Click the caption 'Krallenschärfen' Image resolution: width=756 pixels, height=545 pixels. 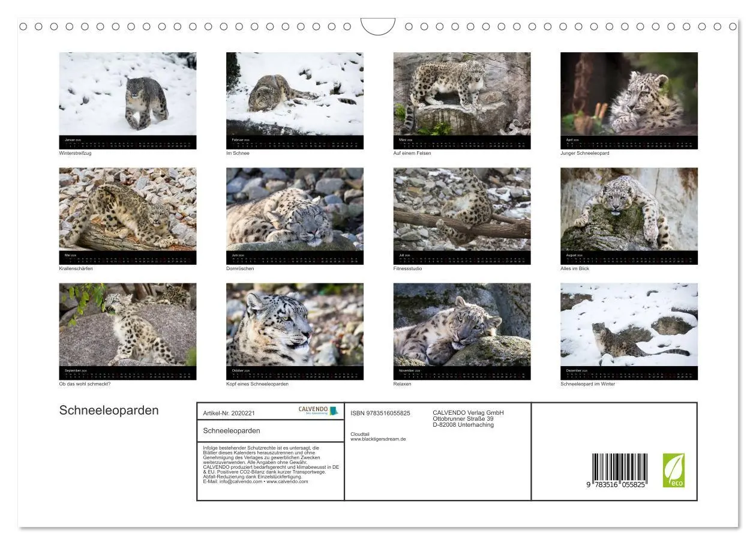click(76, 268)
